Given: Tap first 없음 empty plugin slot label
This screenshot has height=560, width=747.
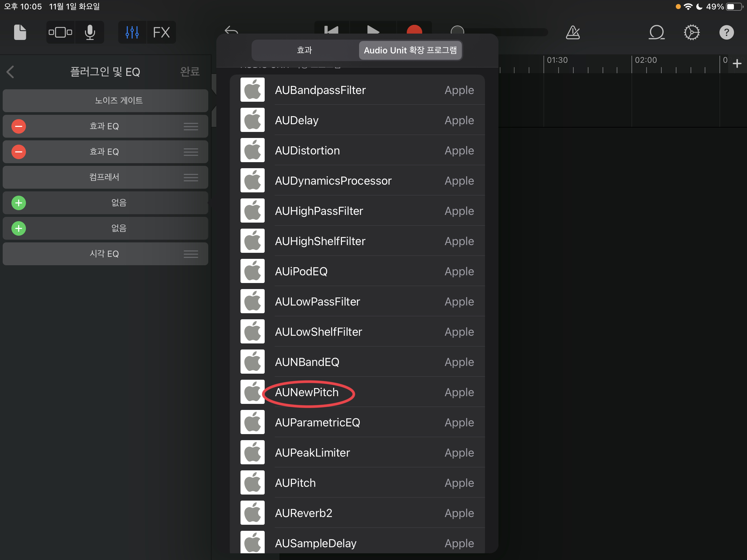Looking at the screenshot, I should tap(119, 203).
